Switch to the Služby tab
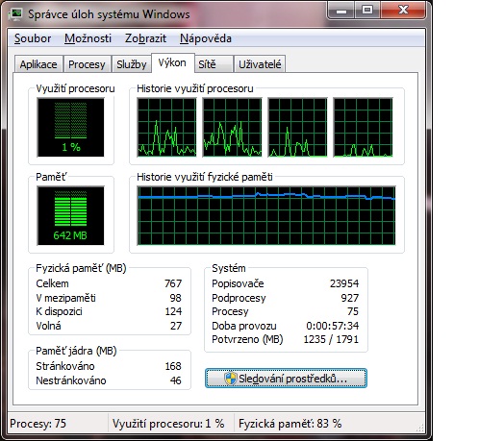Screen dimensions: 504x441 132,64
